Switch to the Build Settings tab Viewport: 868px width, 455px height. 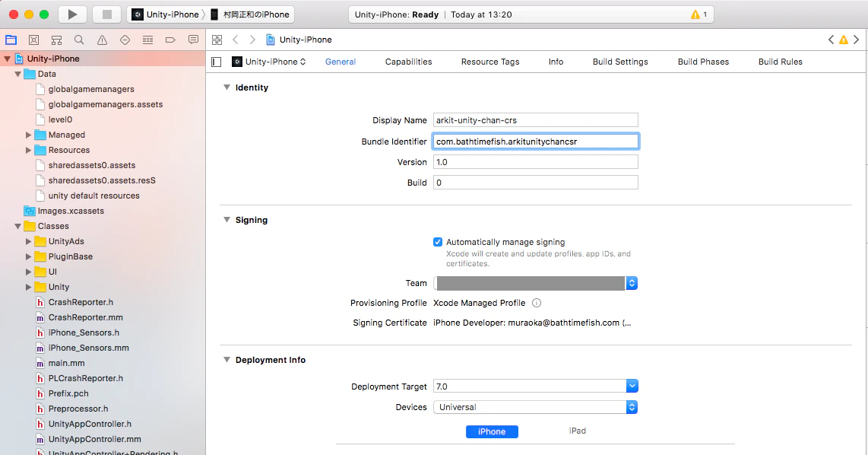click(620, 62)
